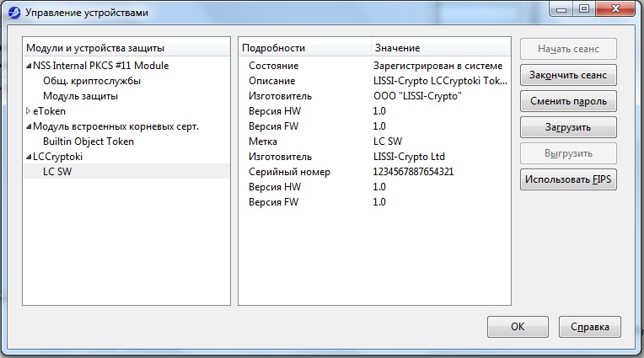Click the Сменить пароль button

[x=568, y=101]
